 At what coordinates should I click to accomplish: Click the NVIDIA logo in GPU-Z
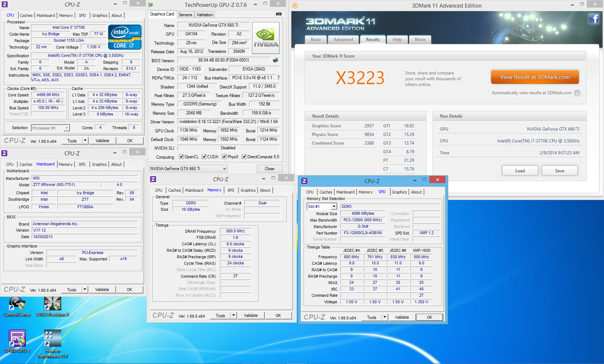(x=266, y=38)
